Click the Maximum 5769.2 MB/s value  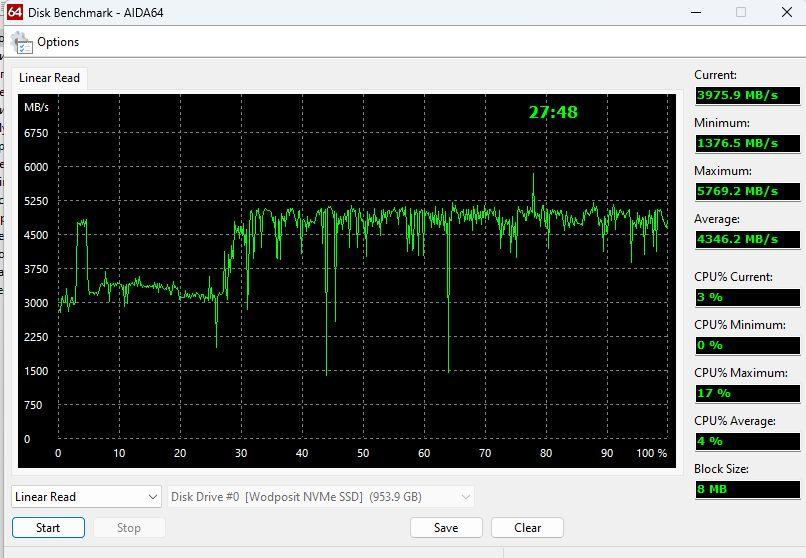tap(747, 191)
